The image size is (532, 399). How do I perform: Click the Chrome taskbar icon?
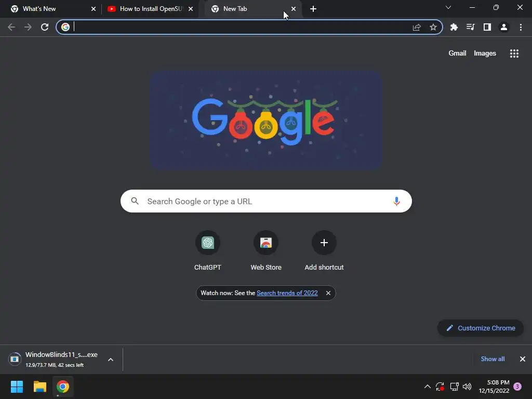pyautogui.click(x=63, y=387)
